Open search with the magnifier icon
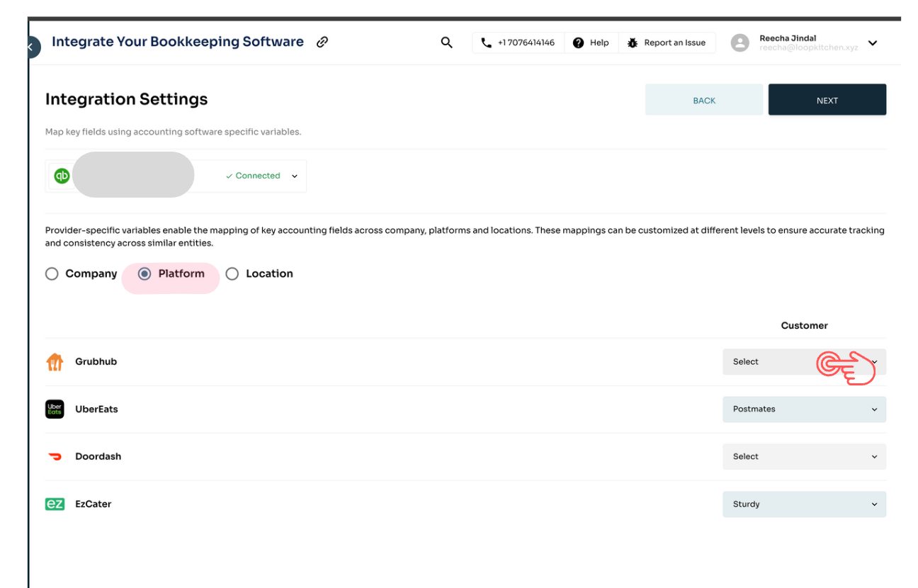918x588 pixels. 446,43
